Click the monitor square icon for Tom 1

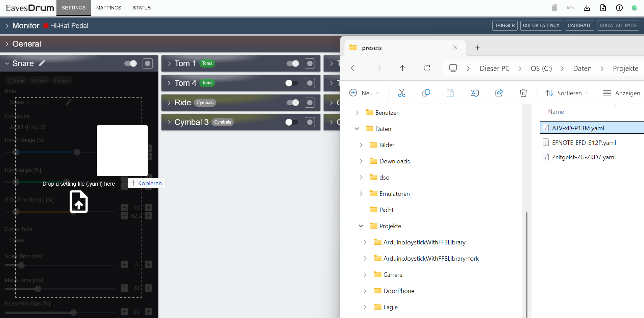pyautogui.click(x=309, y=63)
